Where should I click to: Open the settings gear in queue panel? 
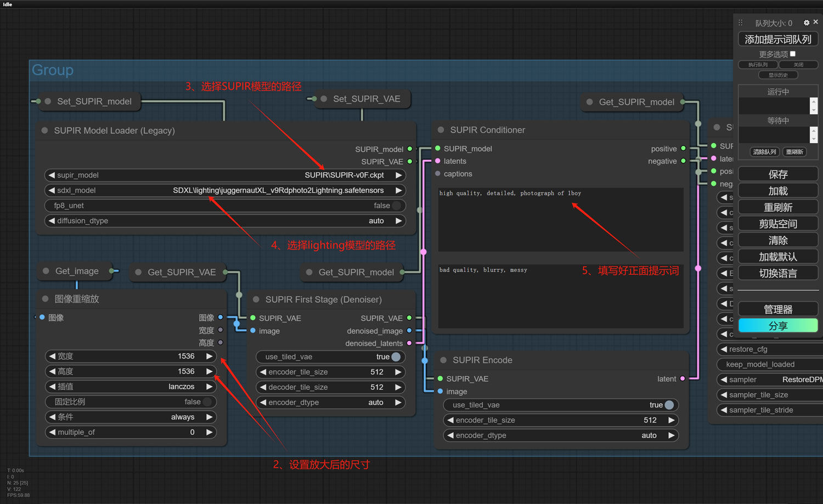(806, 22)
